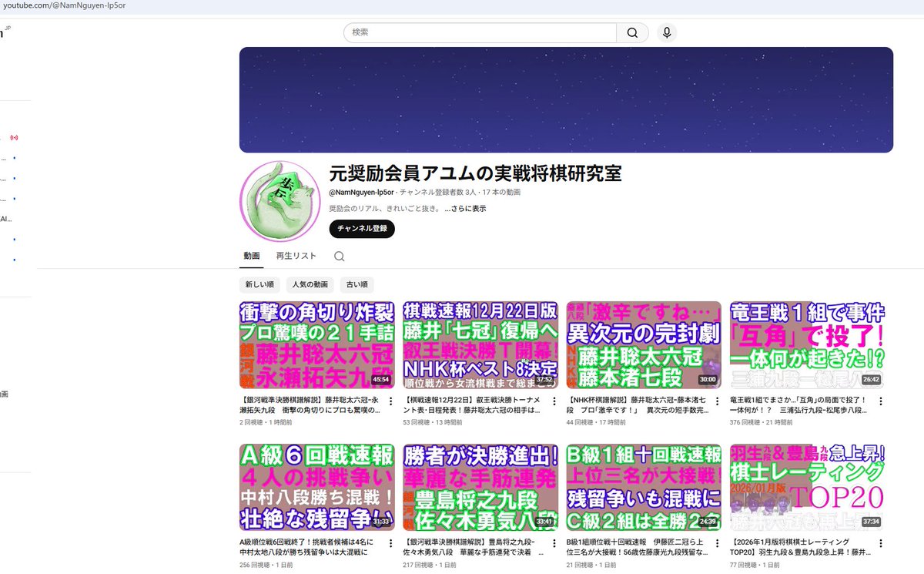Click the first subscription channel icon in the sidebar
This screenshot has height=574, width=924.
click(x=13, y=156)
